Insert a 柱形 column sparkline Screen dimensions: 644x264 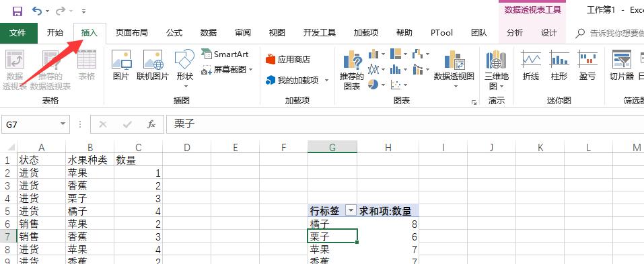[559, 66]
